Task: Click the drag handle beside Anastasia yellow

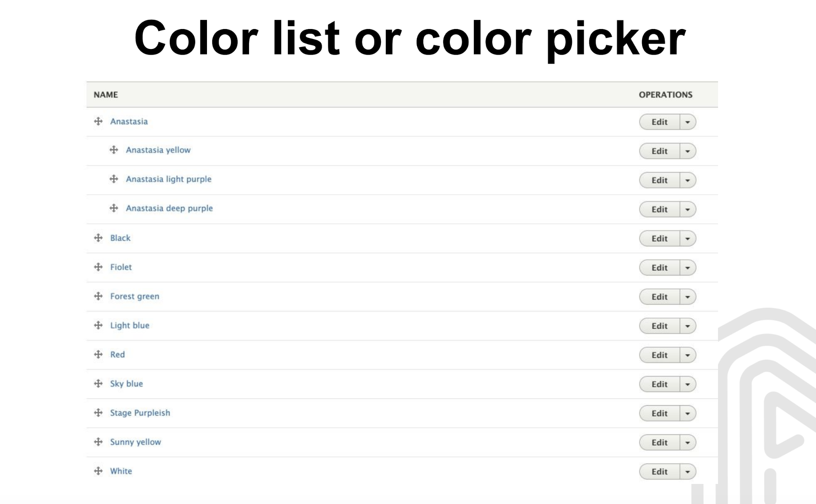Action: (113, 150)
